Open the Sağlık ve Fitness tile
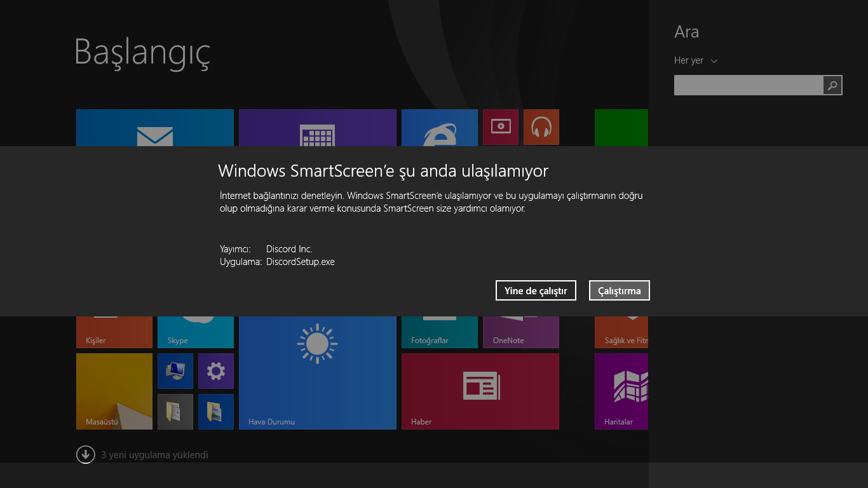 click(621, 332)
